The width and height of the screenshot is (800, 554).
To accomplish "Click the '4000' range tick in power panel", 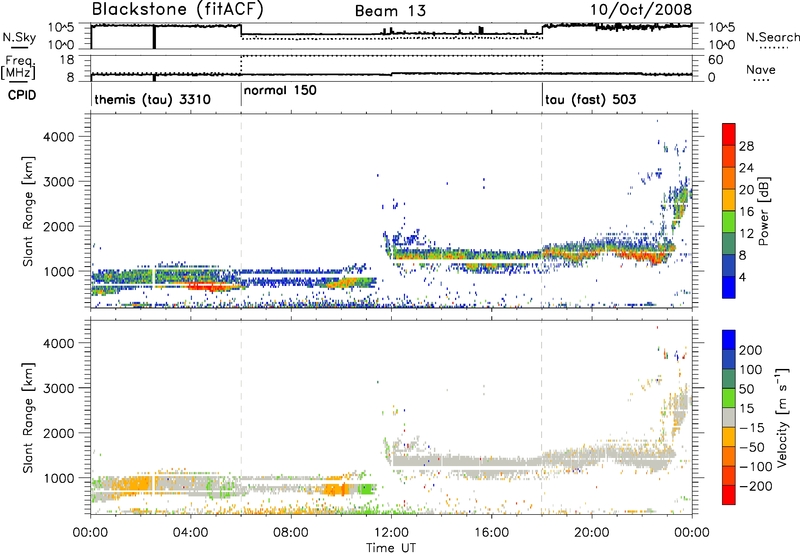I will click(x=58, y=137).
